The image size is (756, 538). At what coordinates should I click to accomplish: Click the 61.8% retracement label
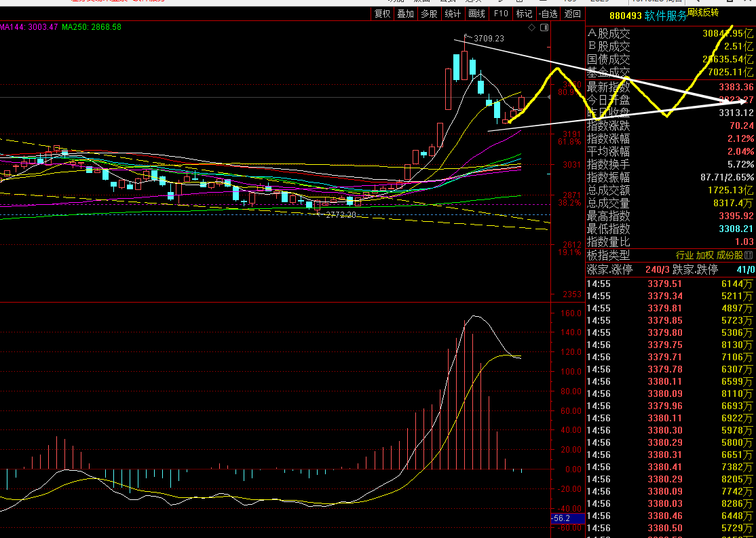coord(569,142)
